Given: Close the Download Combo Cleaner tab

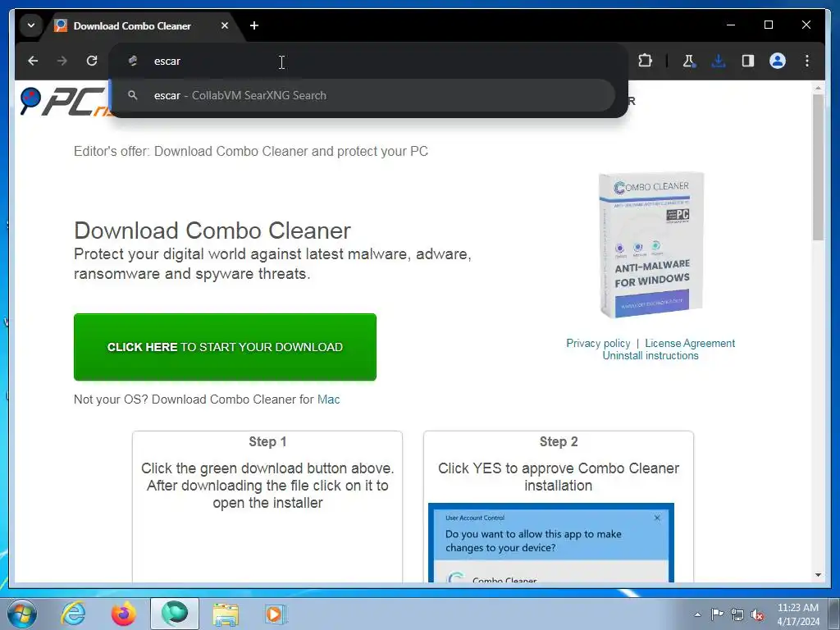Looking at the screenshot, I should [x=225, y=25].
